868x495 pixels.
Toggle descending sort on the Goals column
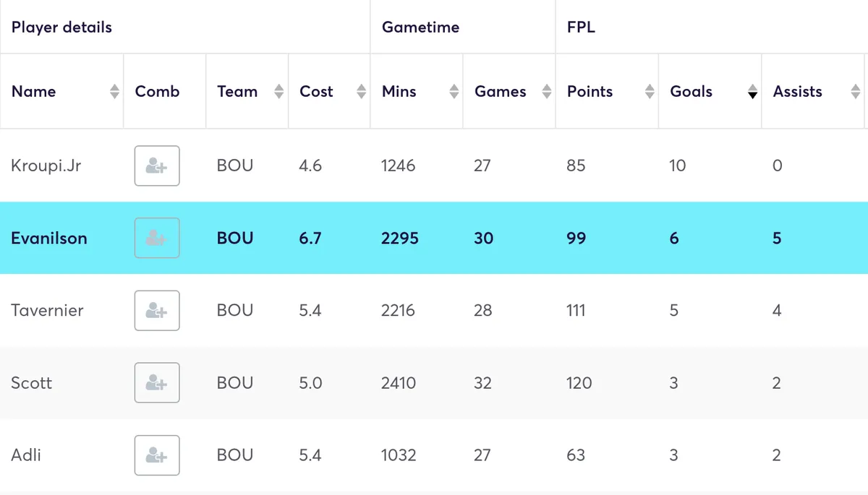(753, 91)
